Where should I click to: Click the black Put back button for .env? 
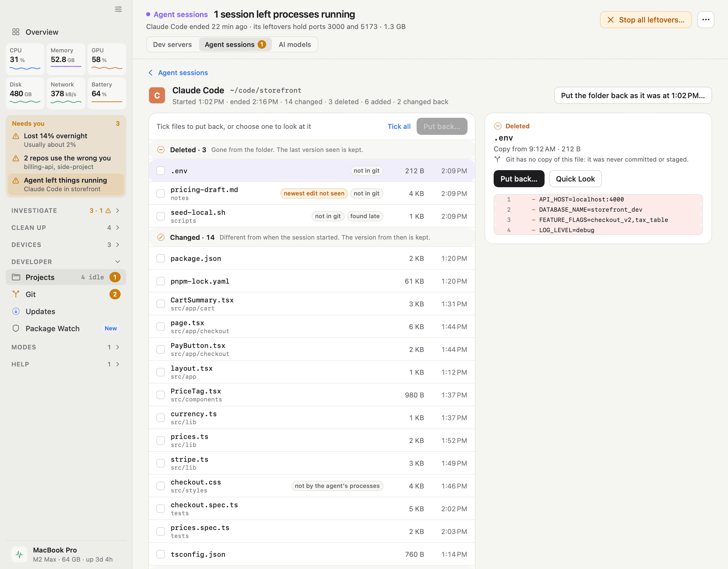coord(519,179)
